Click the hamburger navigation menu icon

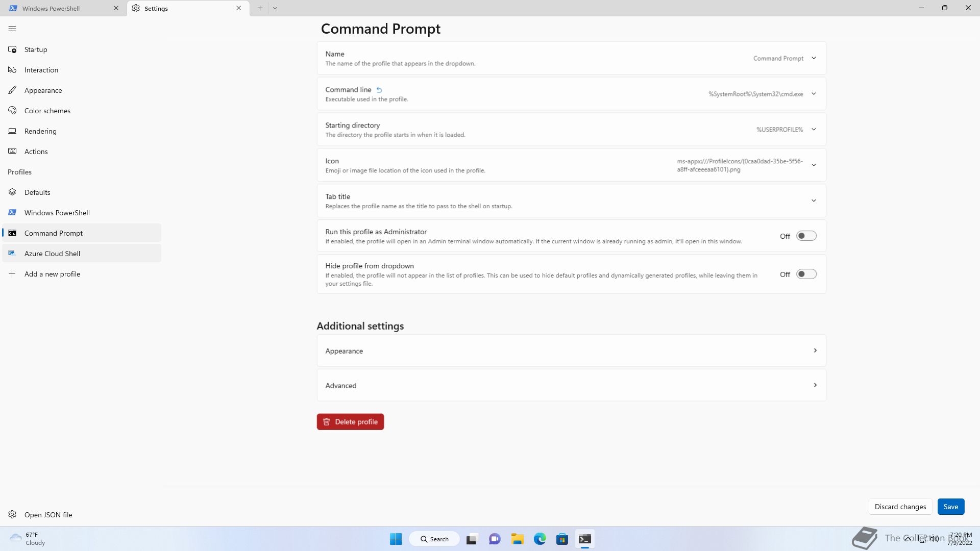coord(12,29)
